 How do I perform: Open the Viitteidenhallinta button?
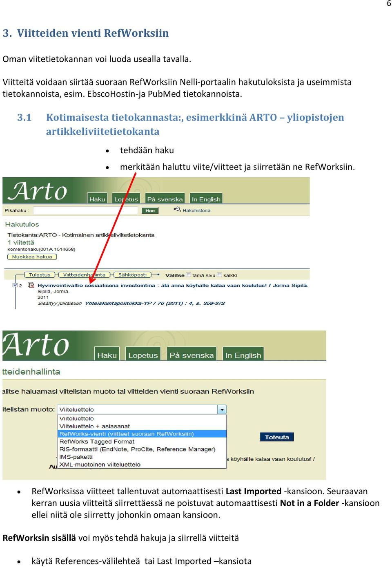(84, 275)
